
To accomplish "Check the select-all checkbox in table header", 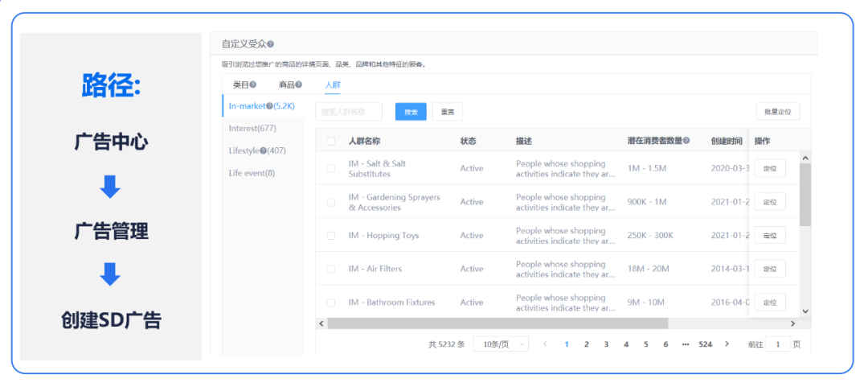I will click(x=331, y=142).
